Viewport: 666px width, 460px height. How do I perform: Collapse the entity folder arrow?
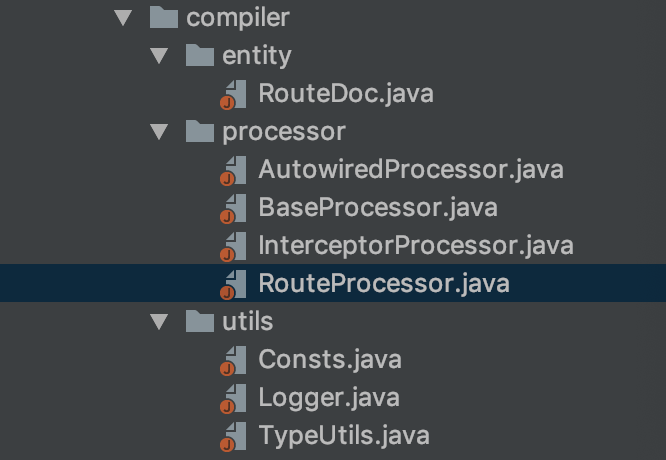point(159,56)
